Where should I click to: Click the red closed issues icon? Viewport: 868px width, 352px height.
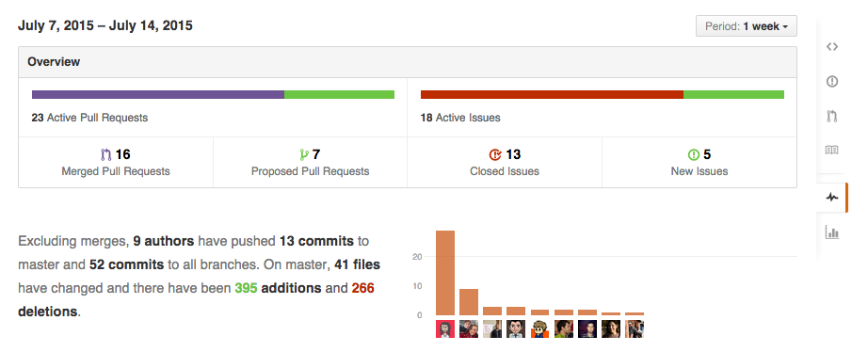pyautogui.click(x=495, y=154)
